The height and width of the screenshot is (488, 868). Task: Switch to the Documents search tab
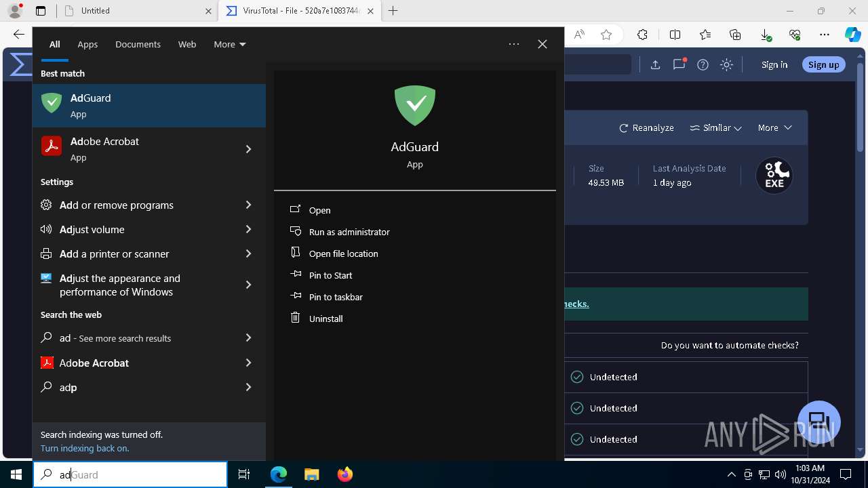tap(138, 44)
